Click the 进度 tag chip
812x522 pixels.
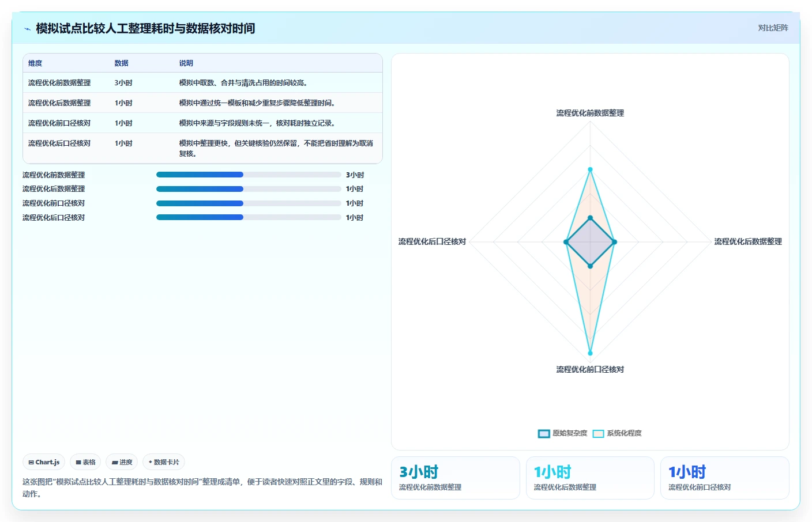click(122, 462)
